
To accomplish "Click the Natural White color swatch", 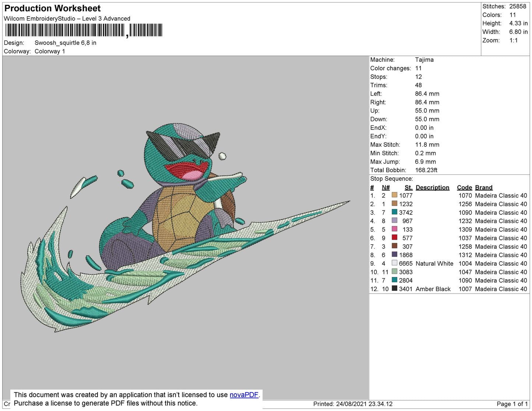I will [x=394, y=263].
